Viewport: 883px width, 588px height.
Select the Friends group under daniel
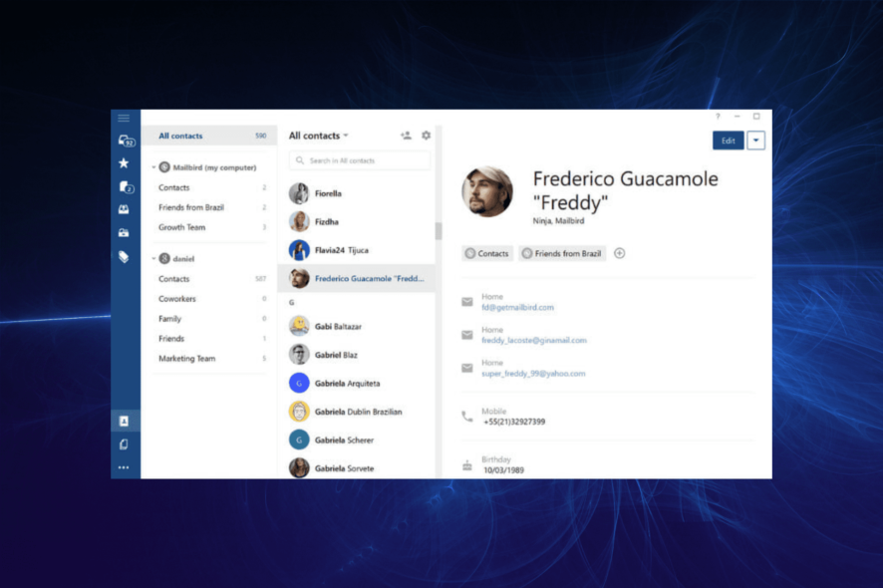tap(209, 339)
